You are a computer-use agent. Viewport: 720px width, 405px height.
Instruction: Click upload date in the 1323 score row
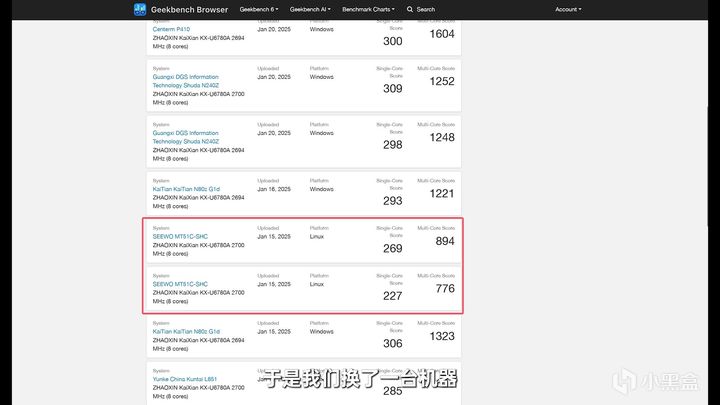point(274,332)
